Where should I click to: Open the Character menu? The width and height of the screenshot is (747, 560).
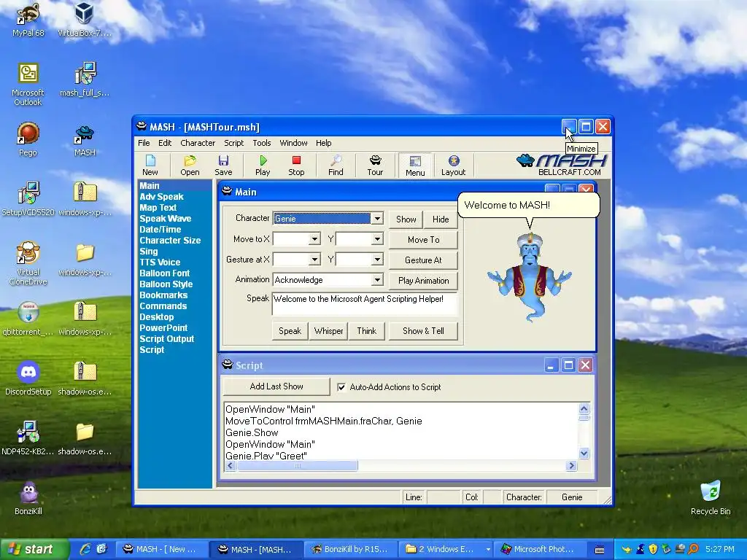point(198,143)
